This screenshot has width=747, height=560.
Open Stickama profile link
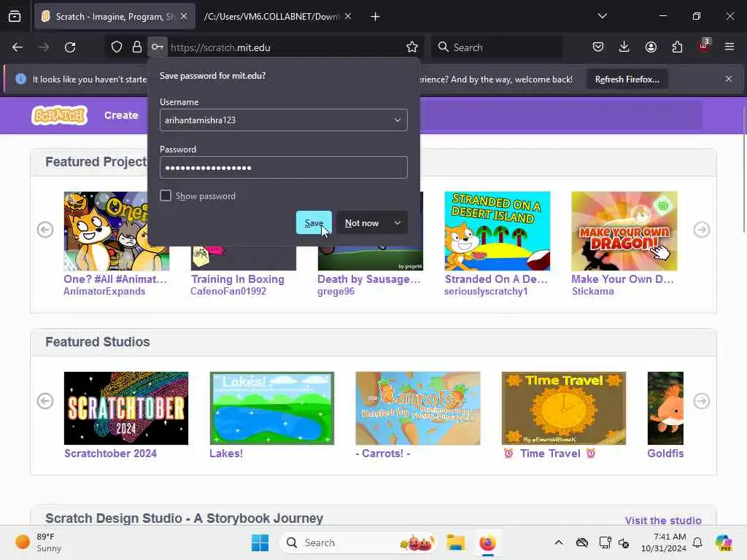[592, 292]
